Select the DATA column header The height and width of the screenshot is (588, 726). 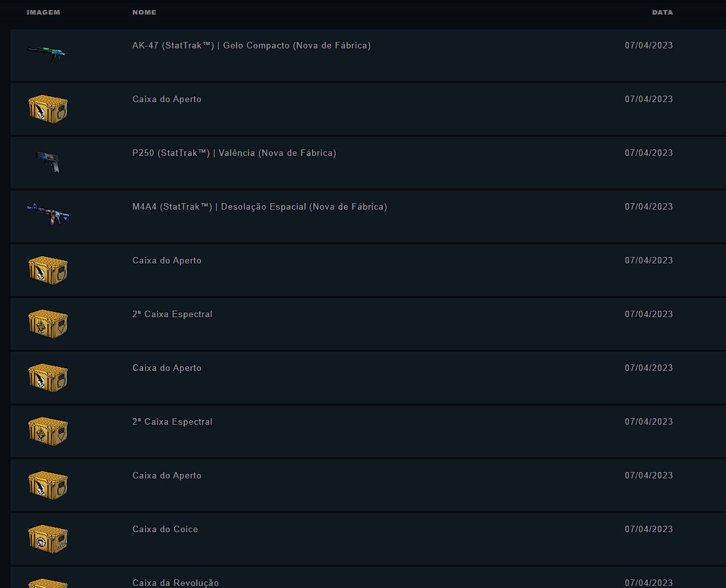tap(662, 12)
